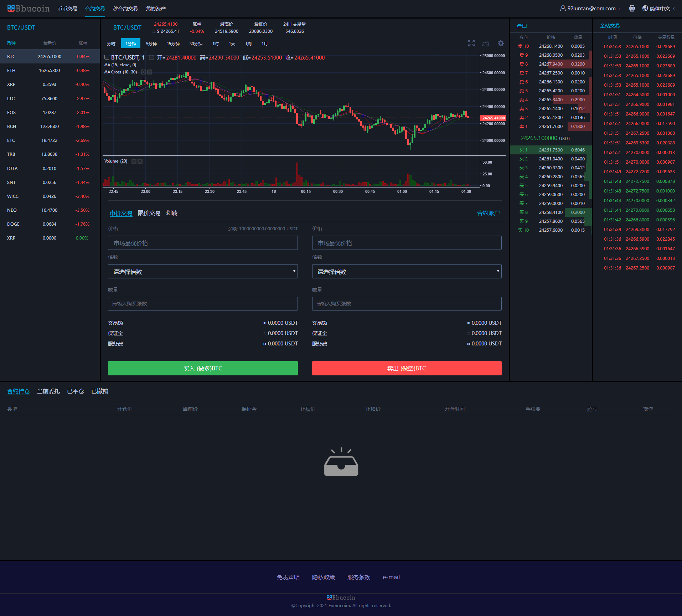This screenshot has width=682, height=616.
Task: Click the empty inbox placeholder icon
Action: (341, 462)
